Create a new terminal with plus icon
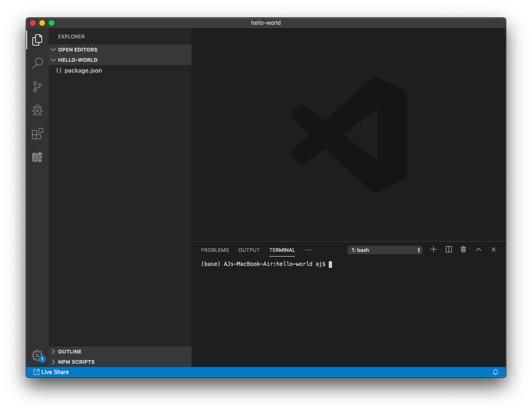532x412 pixels. pos(433,250)
